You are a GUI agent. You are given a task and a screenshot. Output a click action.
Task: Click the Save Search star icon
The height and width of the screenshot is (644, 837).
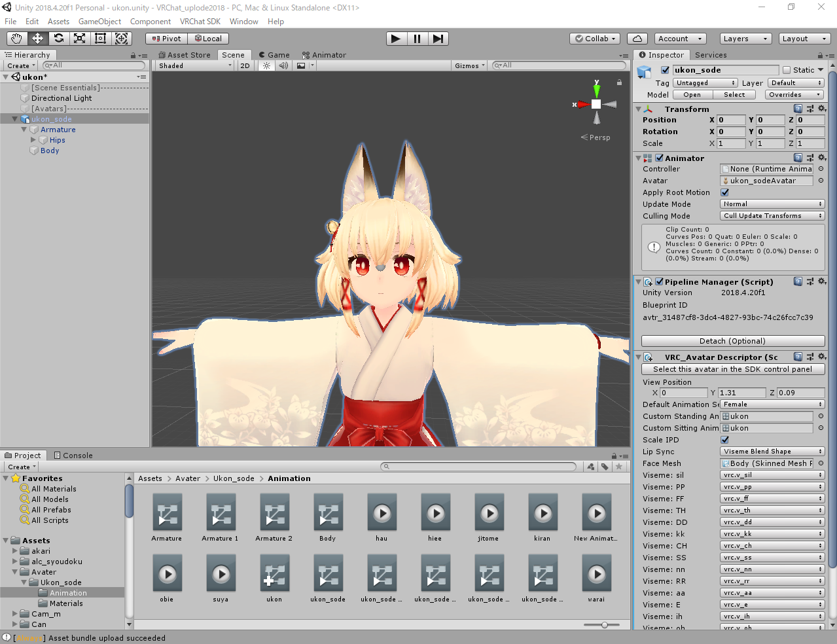619,467
